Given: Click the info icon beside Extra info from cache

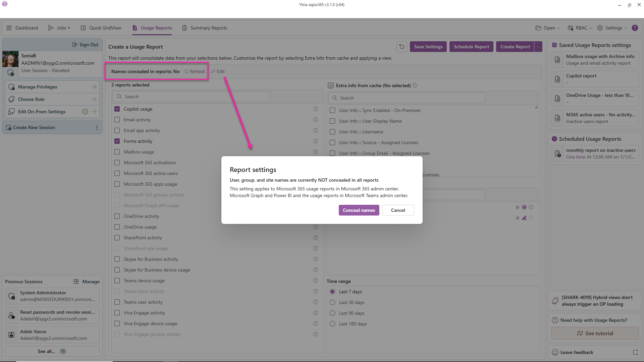Looking at the screenshot, I should pos(415,85).
